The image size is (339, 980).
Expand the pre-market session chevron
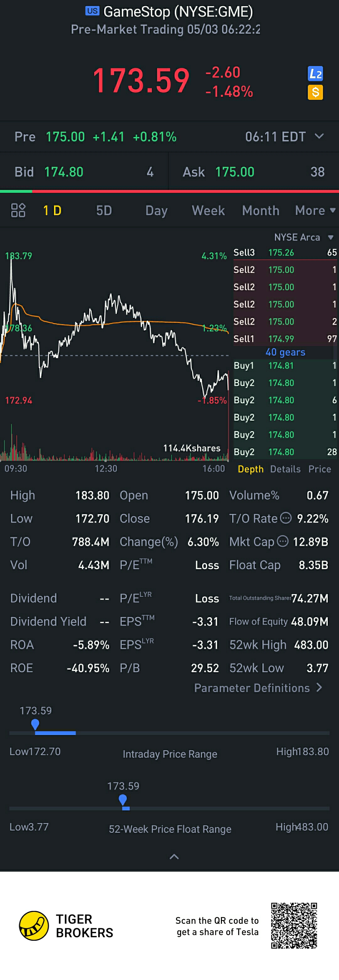point(319,136)
